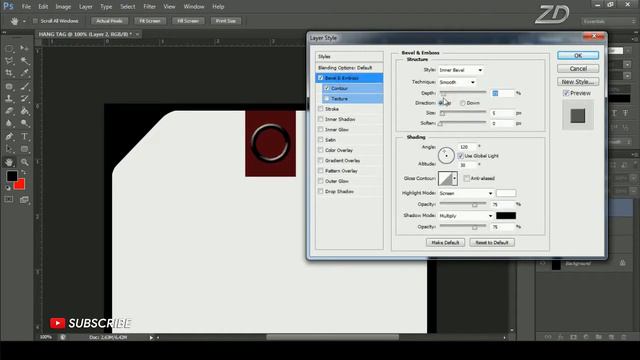Select the Blur tool
The width and height of the screenshot is (640, 360).
pyautogui.click(x=9, y=123)
